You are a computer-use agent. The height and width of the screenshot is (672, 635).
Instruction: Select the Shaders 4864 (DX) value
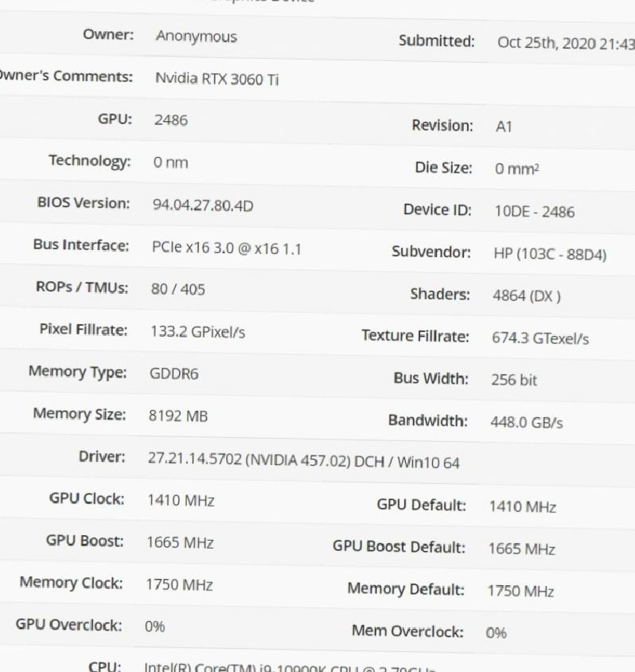pyautogui.click(x=527, y=295)
